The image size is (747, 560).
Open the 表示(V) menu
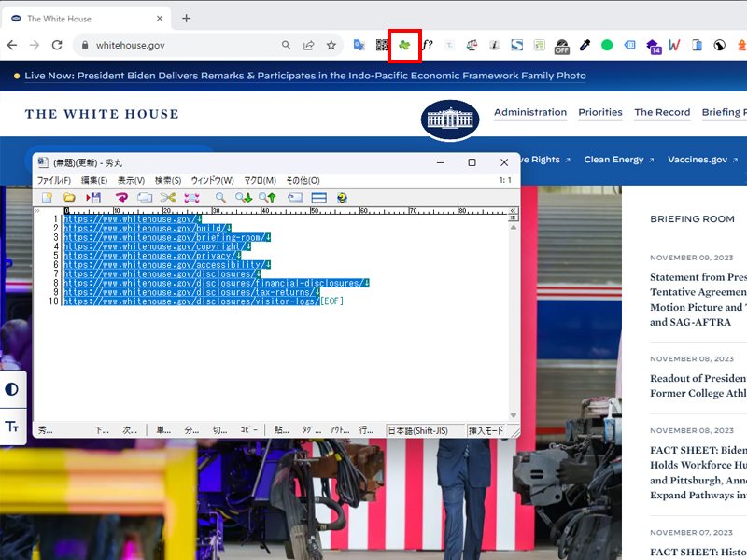coord(131,180)
